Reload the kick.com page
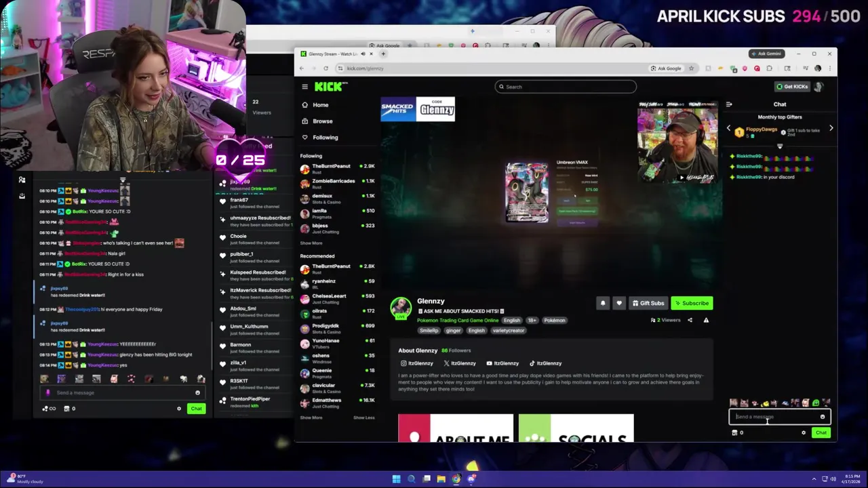 click(x=325, y=68)
